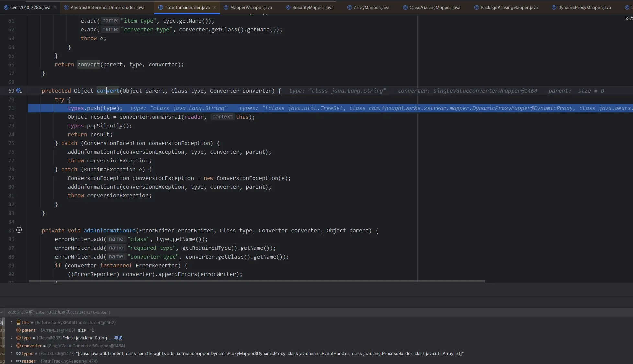633x364 pixels.
Task: Expand the 'this' variable node
Action: pos(12,322)
